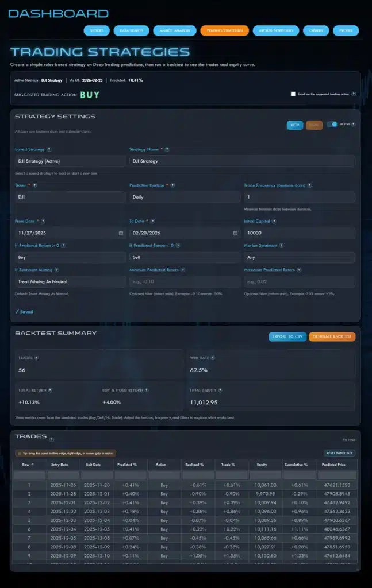Go to the Orders tab
The height and width of the screenshot is (588, 372).
[x=316, y=31]
